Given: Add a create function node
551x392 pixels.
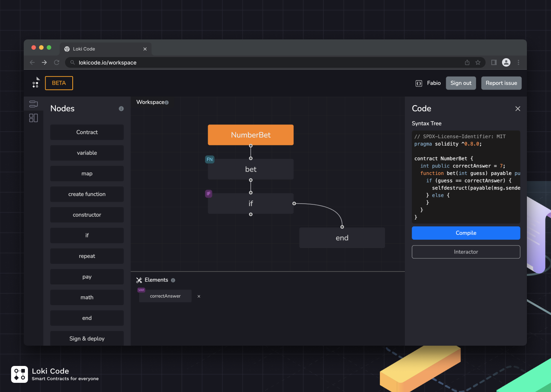Looking at the screenshot, I should coord(87,194).
